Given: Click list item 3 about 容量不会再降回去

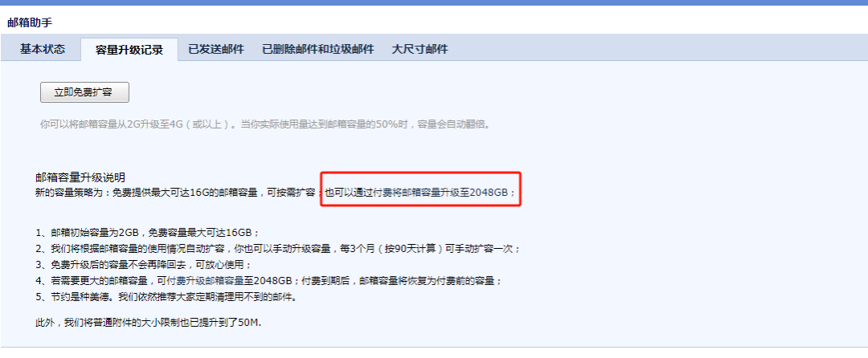Looking at the screenshot, I should 143,265.
